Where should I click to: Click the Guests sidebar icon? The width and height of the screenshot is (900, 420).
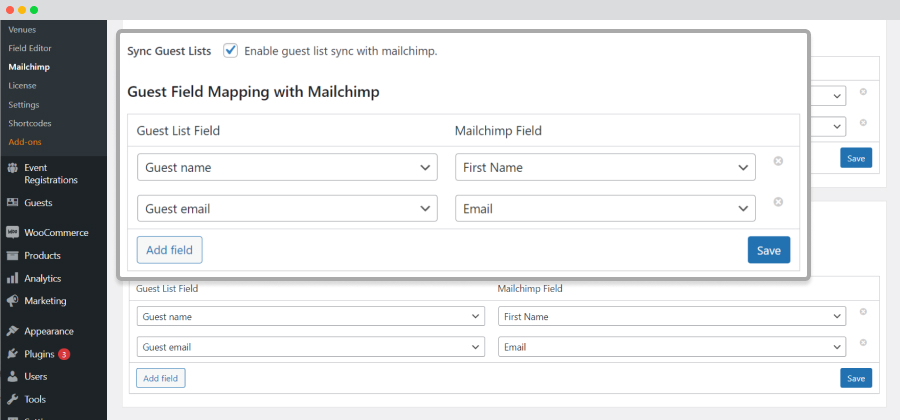click(12, 203)
